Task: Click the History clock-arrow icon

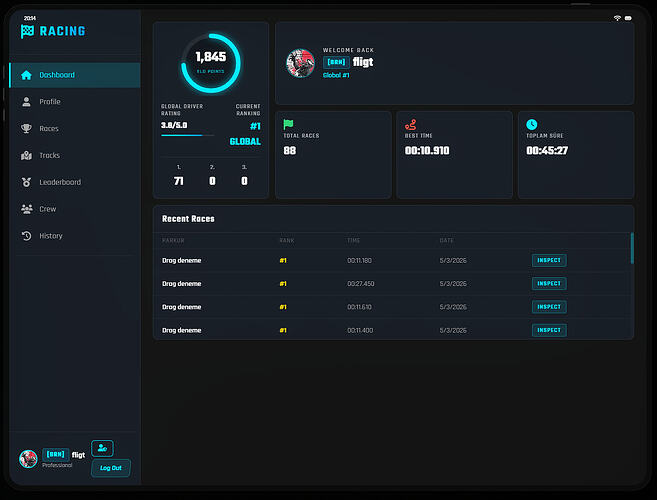Action: click(x=26, y=236)
